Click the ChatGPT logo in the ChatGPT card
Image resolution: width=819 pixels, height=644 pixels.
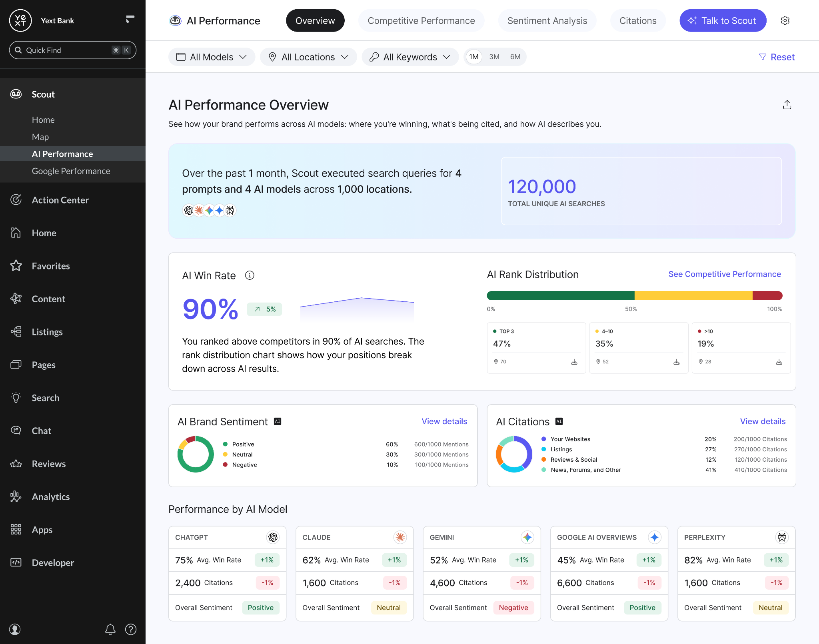click(x=273, y=537)
